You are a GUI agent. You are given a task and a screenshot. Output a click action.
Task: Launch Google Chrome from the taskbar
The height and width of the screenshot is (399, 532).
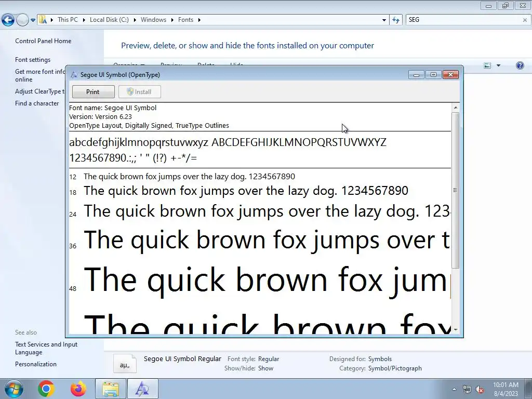(x=46, y=389)
